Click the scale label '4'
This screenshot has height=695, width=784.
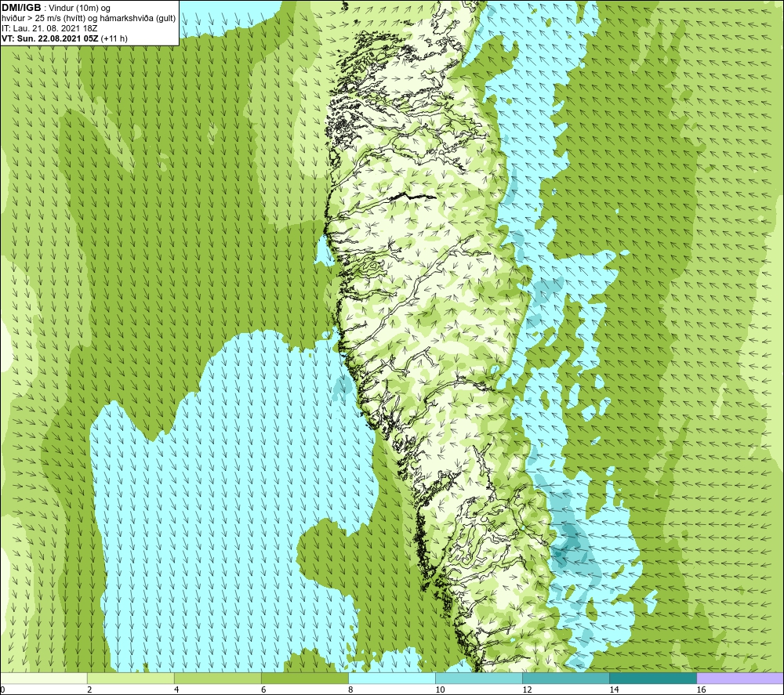176,690
